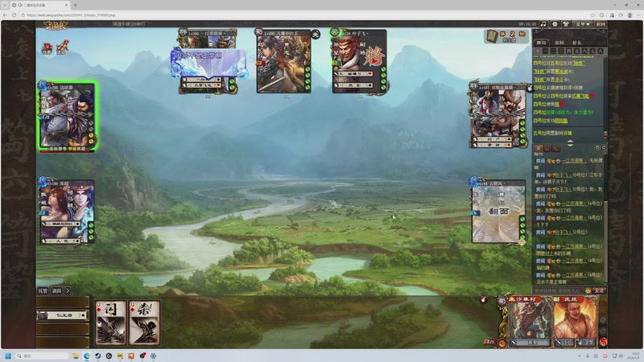Click the circular clear-chat icon
Image resolution: width=644 pixels, height=362 pixels.
(604, 147)
